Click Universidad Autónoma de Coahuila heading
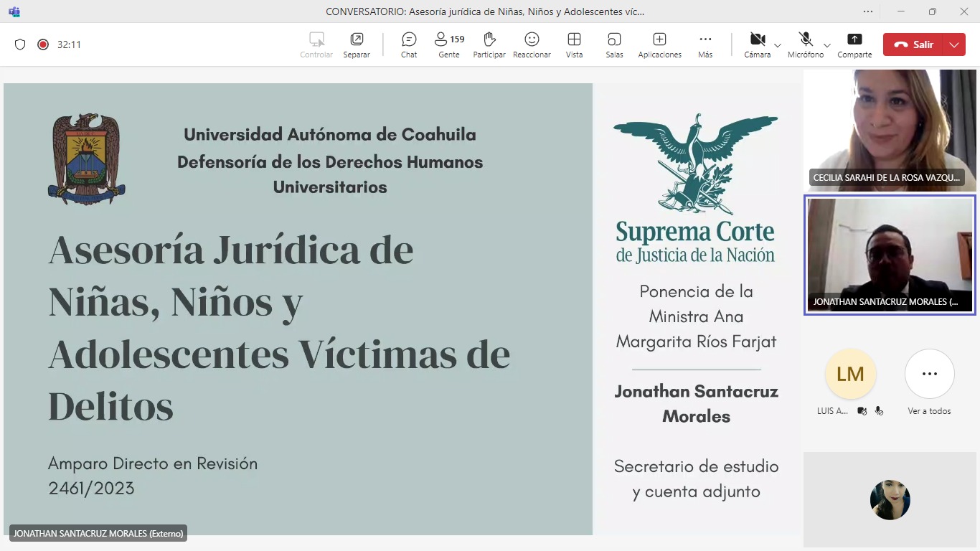Screen dimensions: 980x551 (x=330, y=134)
